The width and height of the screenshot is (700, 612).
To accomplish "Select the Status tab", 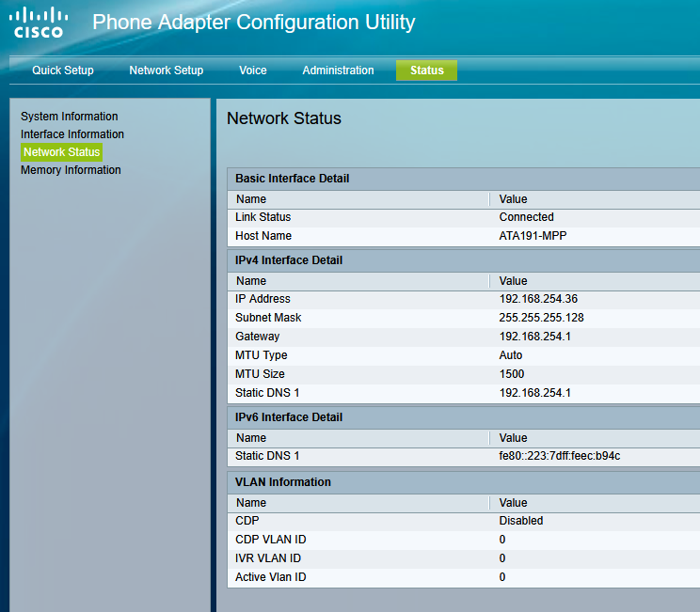I will [426, 71].
